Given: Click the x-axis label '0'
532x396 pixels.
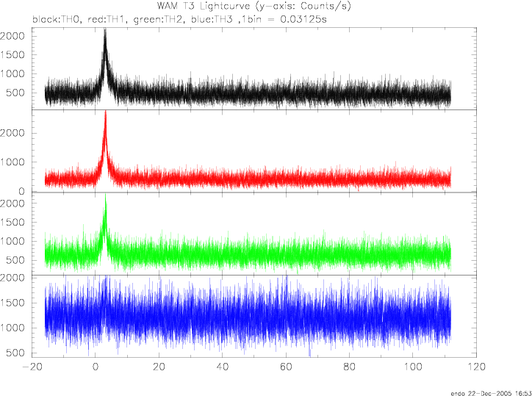Looking at the screenshot, I should point(96,367).
